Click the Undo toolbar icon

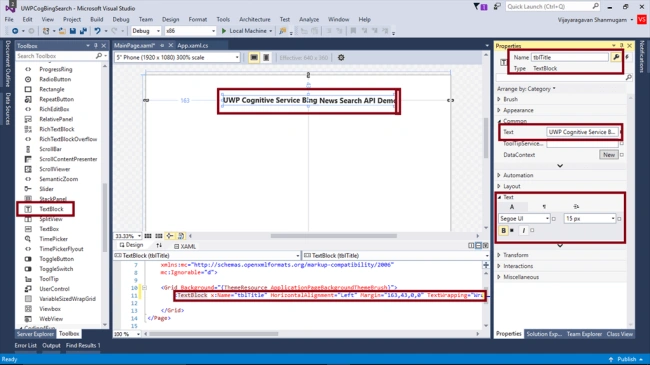click(97, 31)
